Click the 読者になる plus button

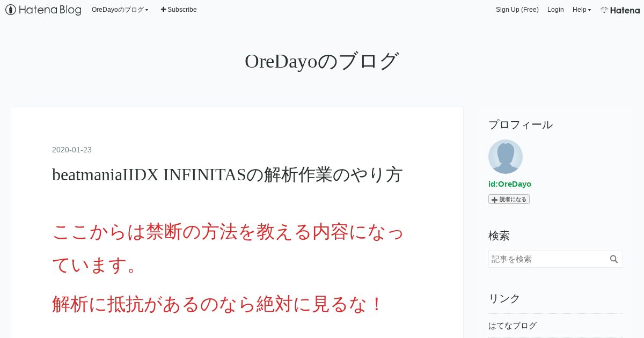click(509, 199)
